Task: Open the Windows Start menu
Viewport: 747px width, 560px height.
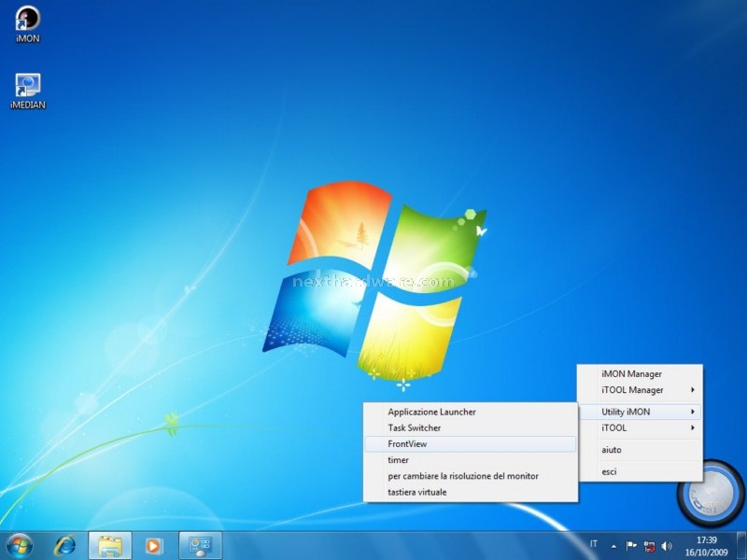Action: 20,545
